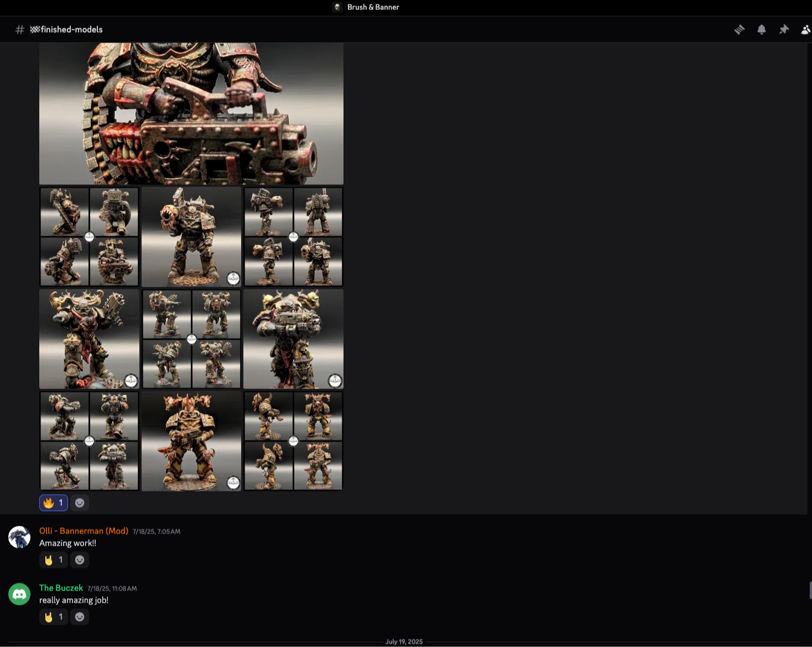This screenshot has width=812, height=647.
Task: Open Olli - Bannerman's avatar
Action: 19,537
